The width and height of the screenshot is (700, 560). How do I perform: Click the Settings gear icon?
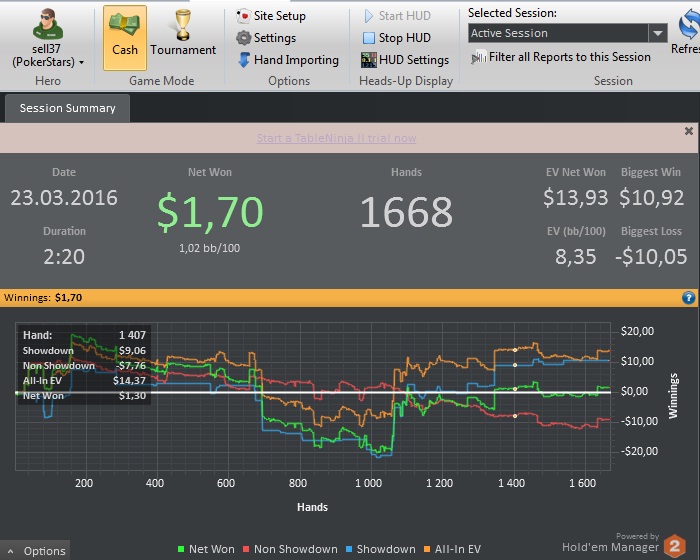243,38
